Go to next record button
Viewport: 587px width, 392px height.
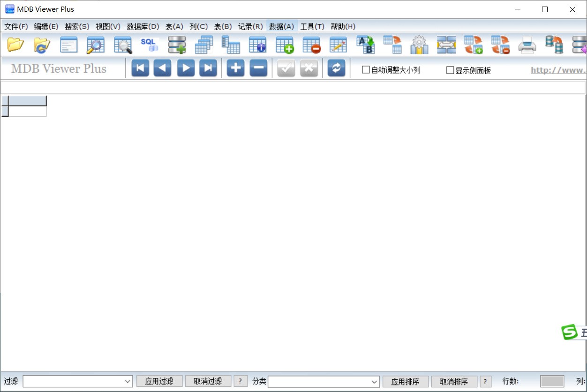click(186, 68)
